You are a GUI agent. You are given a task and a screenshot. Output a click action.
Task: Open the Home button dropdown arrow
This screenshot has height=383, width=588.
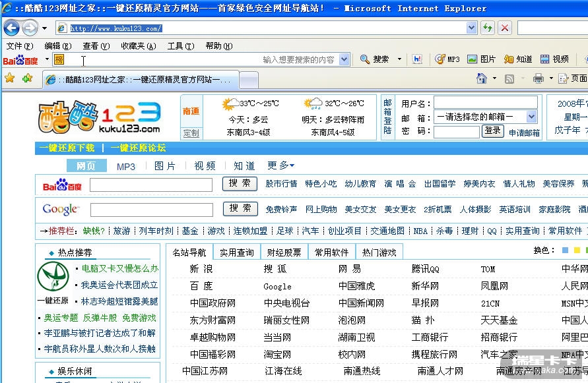tap(494, 78)
